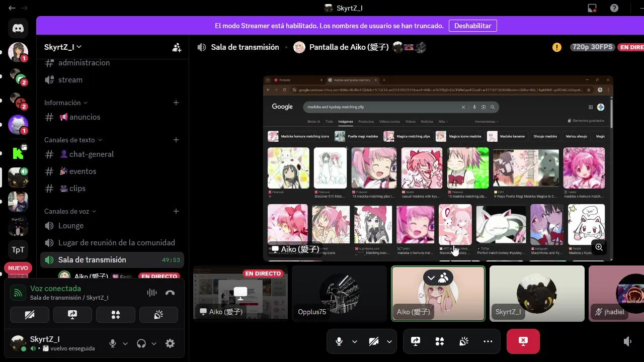Screen dimensions: 644x362
Task: Mute microphone in the user panel
Action: pyautogui.click(x=113, y=343)
